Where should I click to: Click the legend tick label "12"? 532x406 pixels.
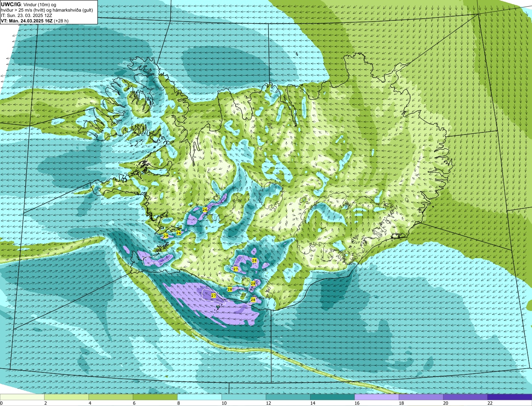[x=268, y=403]
